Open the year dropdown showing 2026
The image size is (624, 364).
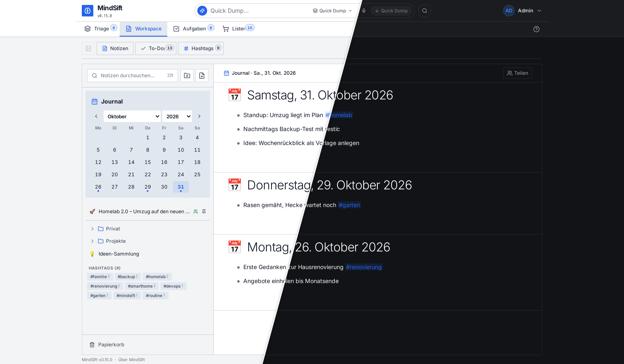[x=177, y=116]
